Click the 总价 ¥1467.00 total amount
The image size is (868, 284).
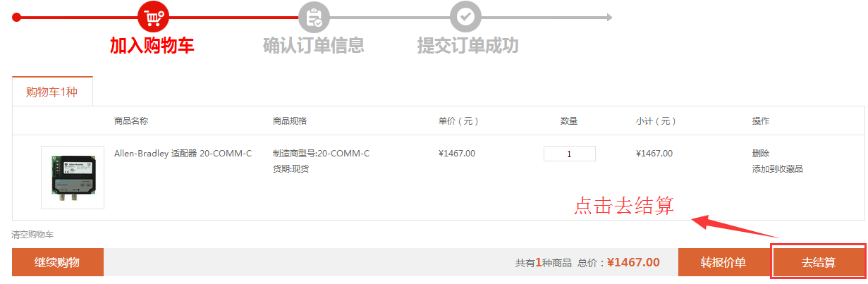(633, 262)
